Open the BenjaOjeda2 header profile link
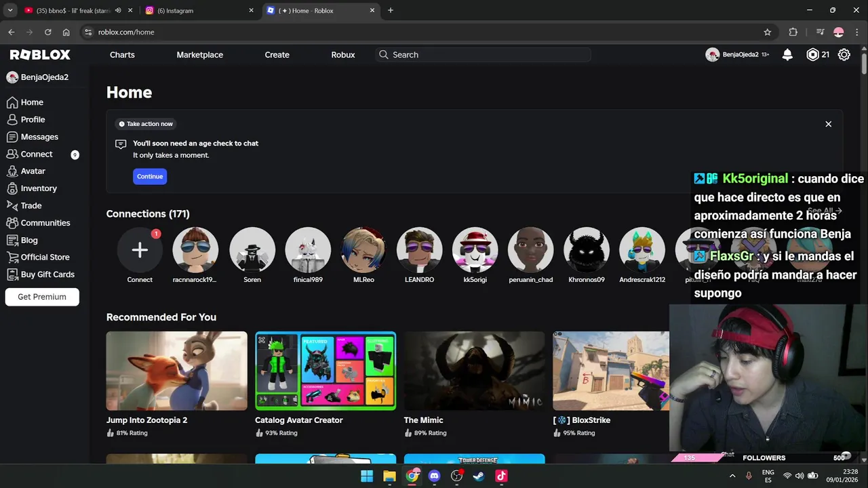This screenshot has width=868, height=488. [x=737, y=55]
